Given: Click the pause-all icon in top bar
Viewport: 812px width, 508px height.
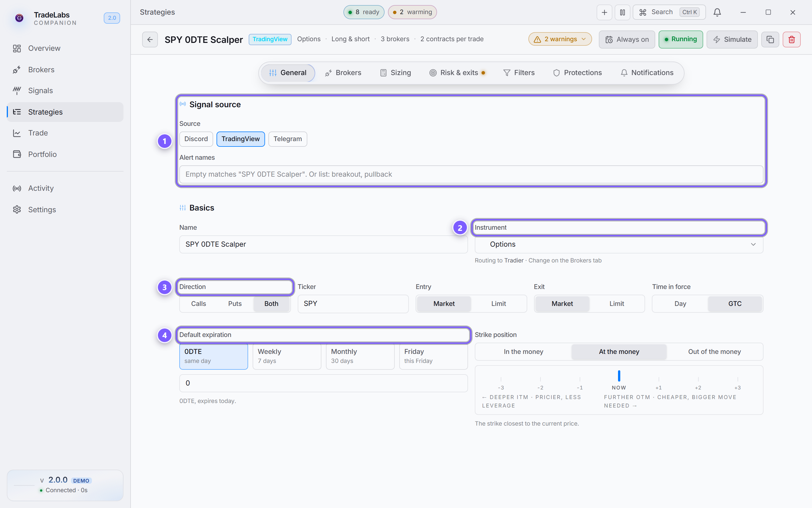Looking at the screenshot, I should pyautogui.click(x=623, y=12).
